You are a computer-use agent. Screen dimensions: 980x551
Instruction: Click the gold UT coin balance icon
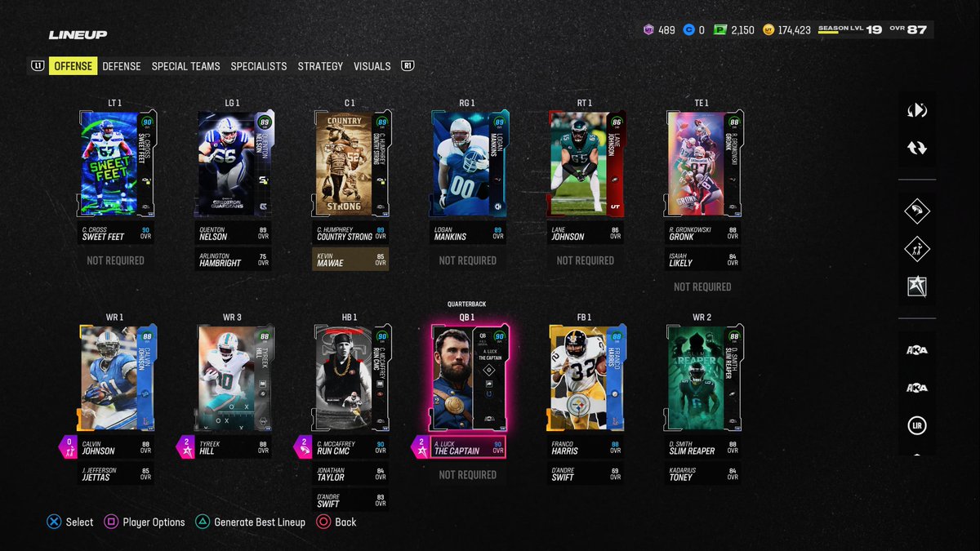click(x=766, y=29)
